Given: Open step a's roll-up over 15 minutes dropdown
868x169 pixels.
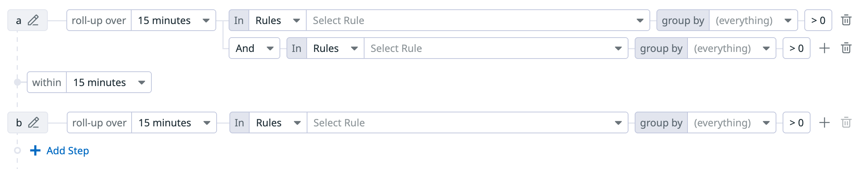Looking at the screenshot, I should pos(173,20).
